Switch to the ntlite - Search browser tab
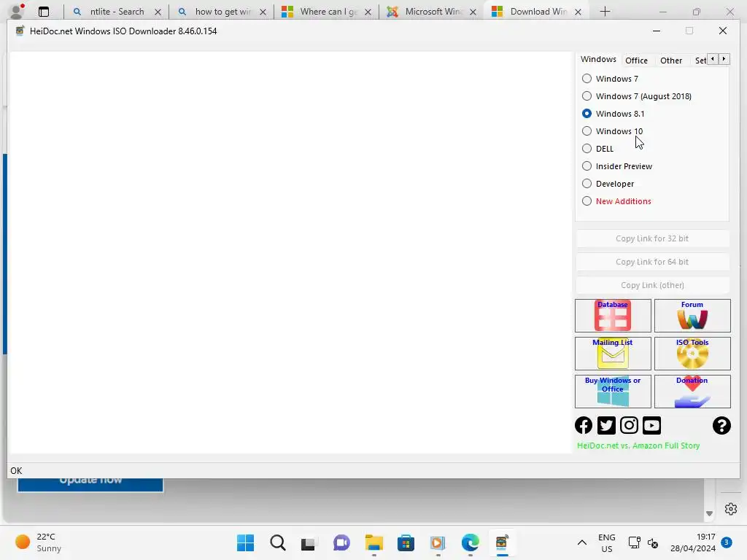The image size is (747, 560). [117, 12]
